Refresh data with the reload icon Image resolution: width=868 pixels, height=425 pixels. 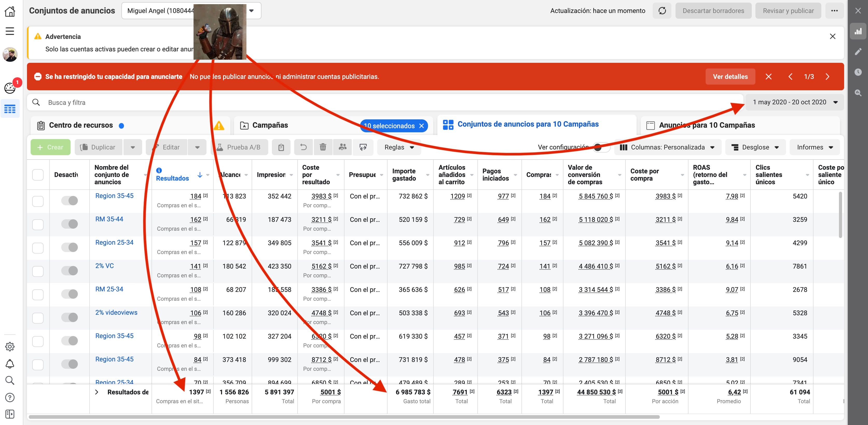click(x=662, y=11)
